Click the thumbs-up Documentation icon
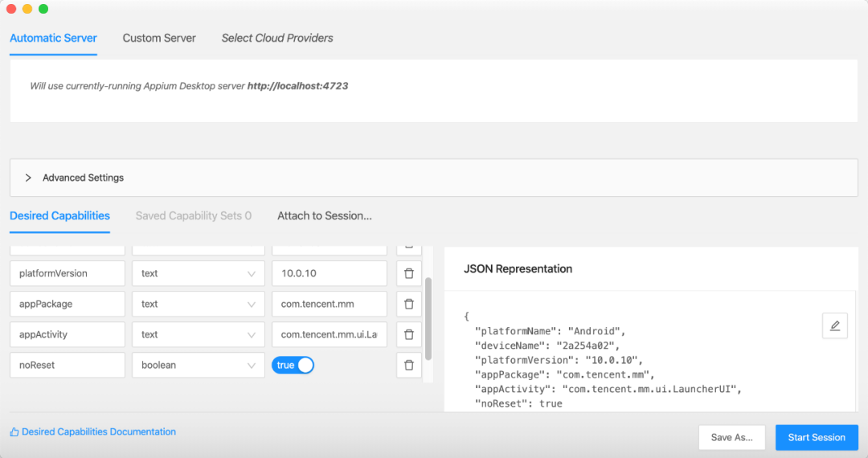The height and width of the screenshot is (458, 868). click(14, 432)
